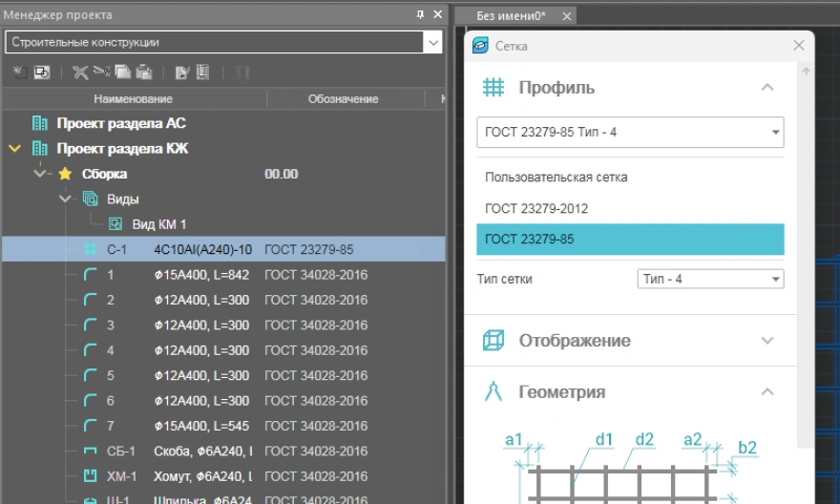Click the Вид КМ 1 view icon
The width and height of the screenshot is (840, 504).
(x=115, y=224)
